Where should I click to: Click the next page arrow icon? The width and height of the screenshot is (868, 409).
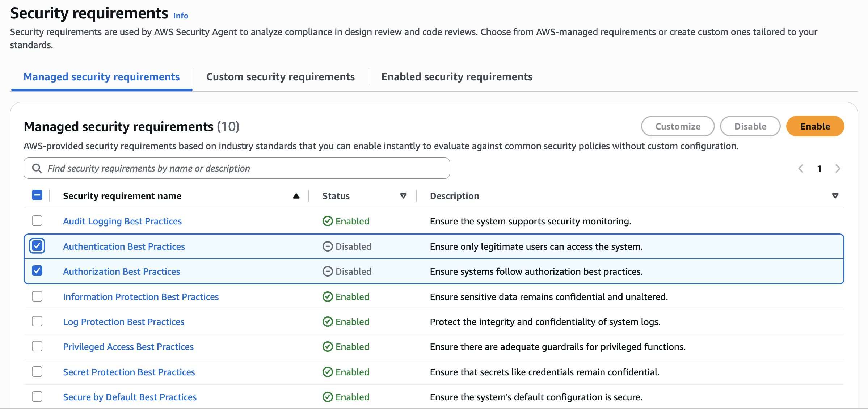click(x=838, y=169)
